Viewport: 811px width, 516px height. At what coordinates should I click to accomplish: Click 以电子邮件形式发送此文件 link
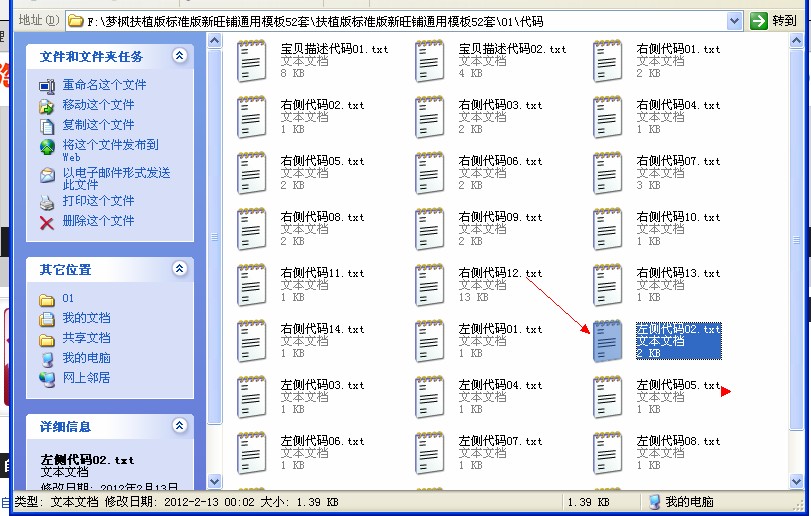(116, 178)
